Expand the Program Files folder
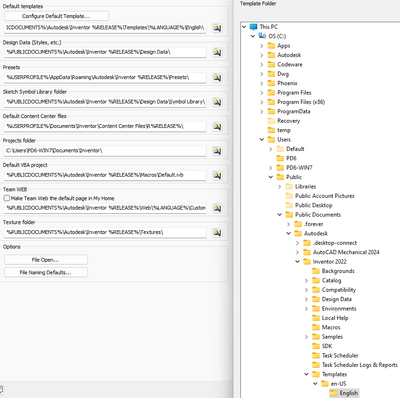Viewport: 400px width, 398px height. [262, 93]
